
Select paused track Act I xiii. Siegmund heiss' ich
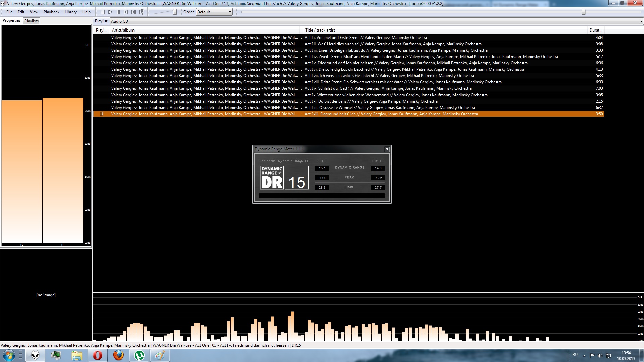pyautogui.click(x=349, y=114)
